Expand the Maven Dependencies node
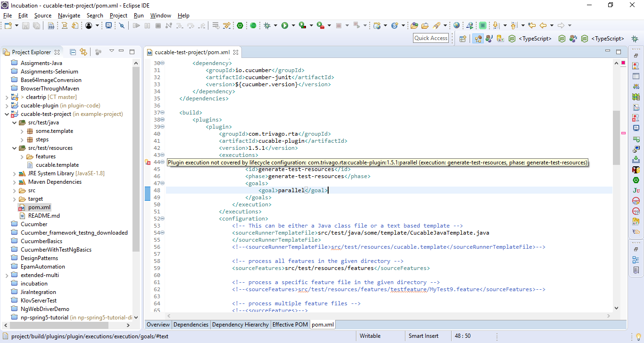The image size is (644, 343). click(x=14, y=182)
